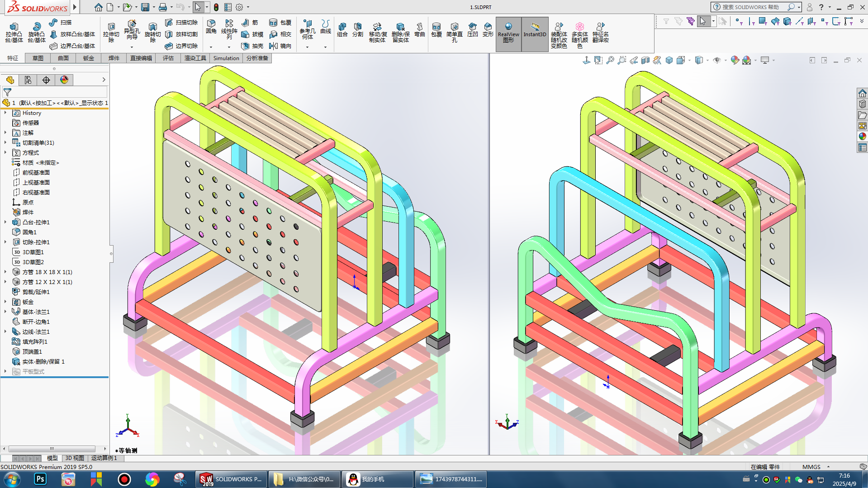Open the Simulation ribbon tab
The image size is (868, 488).
coord(226,58)
